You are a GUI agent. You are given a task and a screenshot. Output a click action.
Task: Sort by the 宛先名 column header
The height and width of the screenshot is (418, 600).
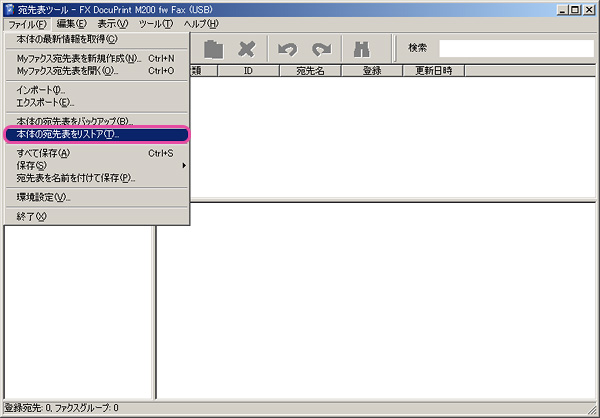pyautogui.click(x=311, y=71)
